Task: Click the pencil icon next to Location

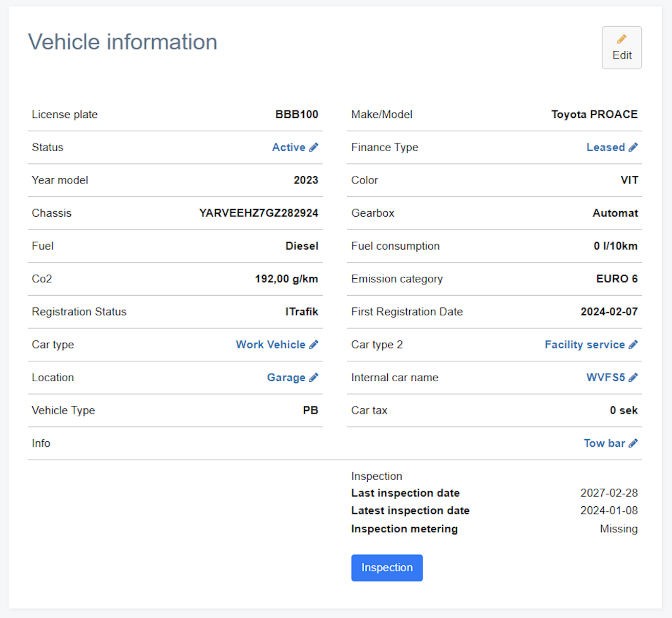Action: point(314,377)
